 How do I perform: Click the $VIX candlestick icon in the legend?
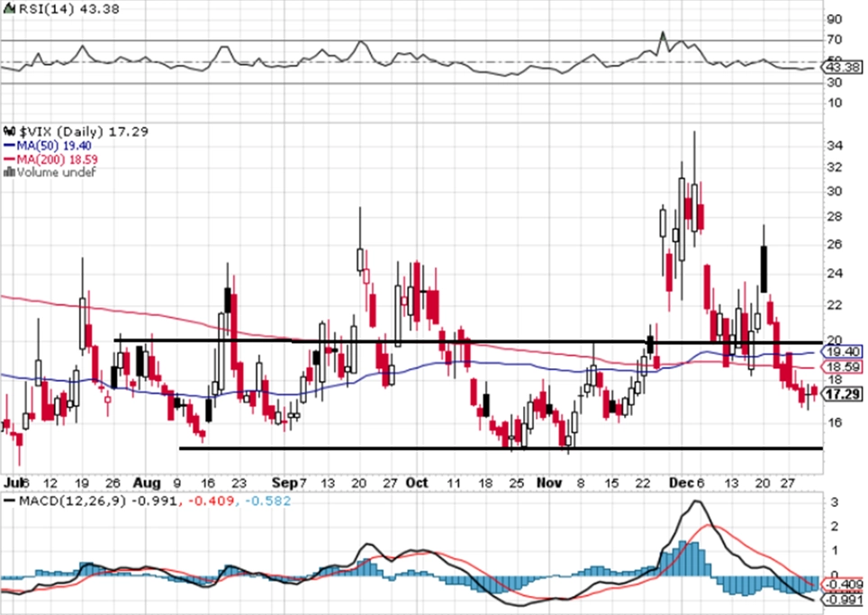(10, 131)
